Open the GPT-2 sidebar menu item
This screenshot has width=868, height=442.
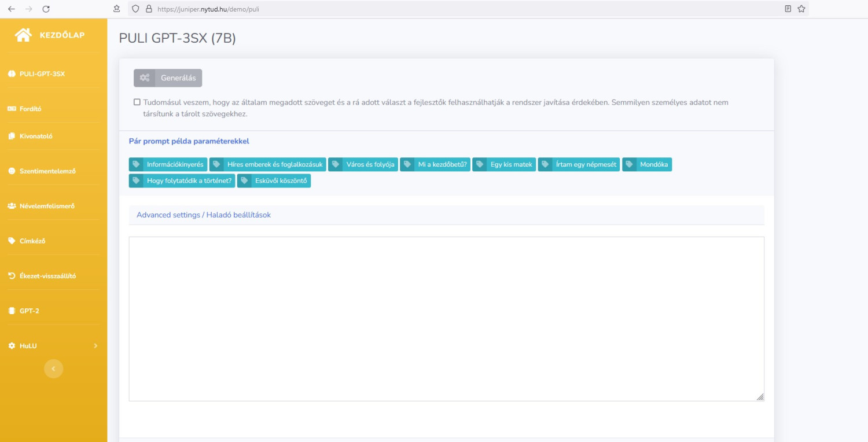click(x=29, y=311)
